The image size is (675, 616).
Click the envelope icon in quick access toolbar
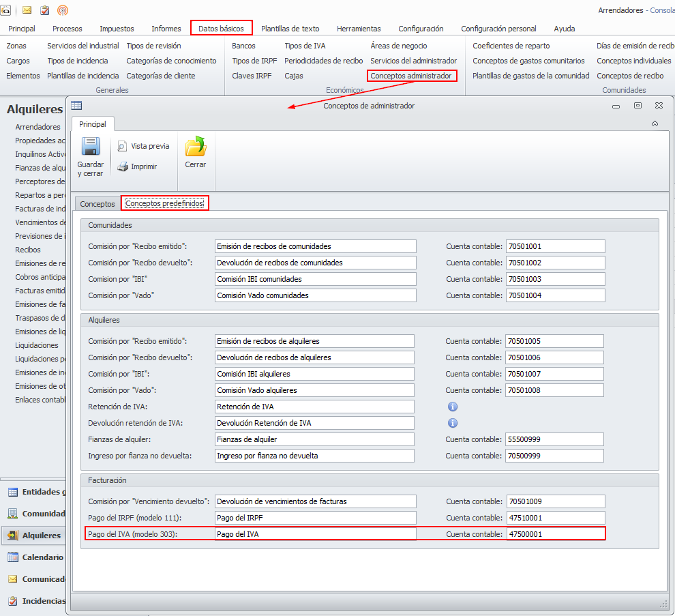point(27,10)
